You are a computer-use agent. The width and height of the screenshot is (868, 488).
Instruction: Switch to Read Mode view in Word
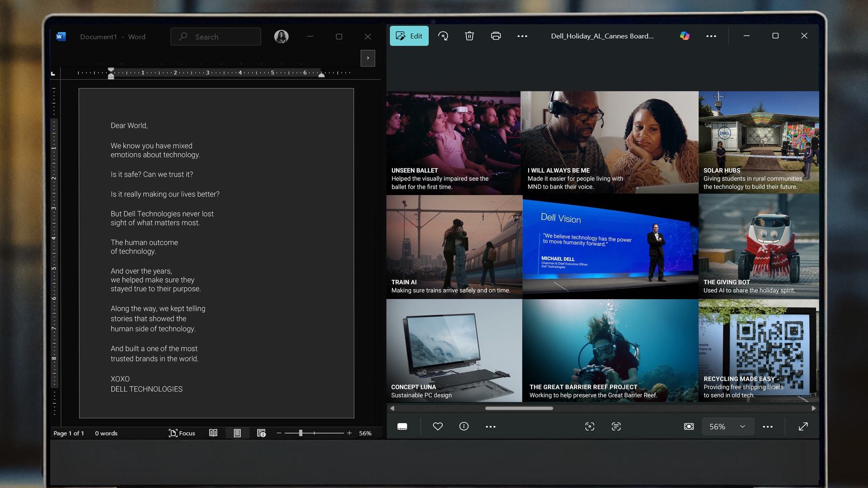213,433
